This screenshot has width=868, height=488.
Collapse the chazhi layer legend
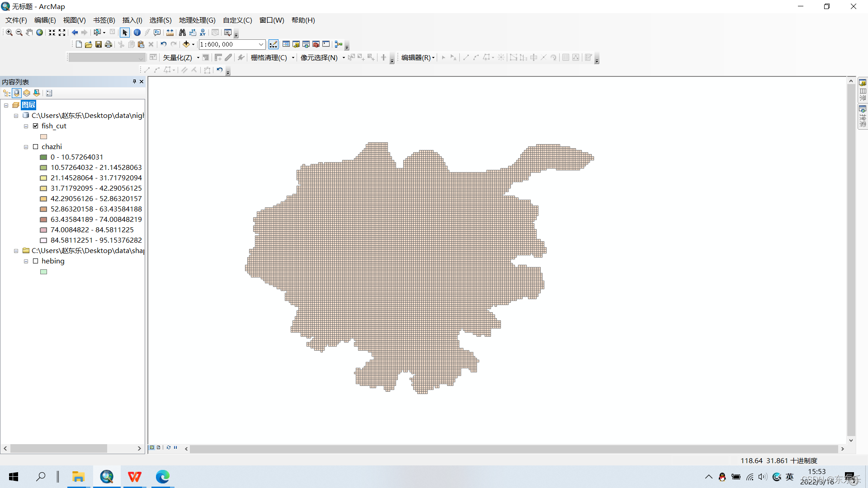point(26,147)
